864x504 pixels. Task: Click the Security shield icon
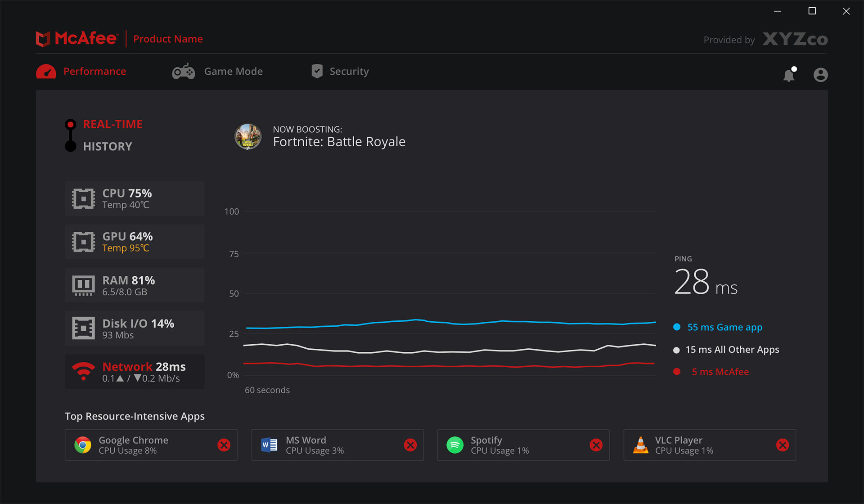[x=317, y=71]
